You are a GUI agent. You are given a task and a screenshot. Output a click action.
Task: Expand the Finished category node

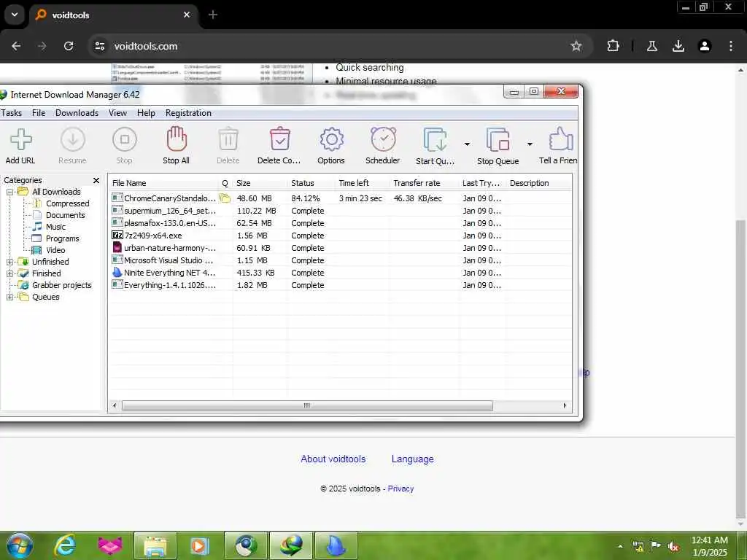pyautogui.click(x=9, y=274)
